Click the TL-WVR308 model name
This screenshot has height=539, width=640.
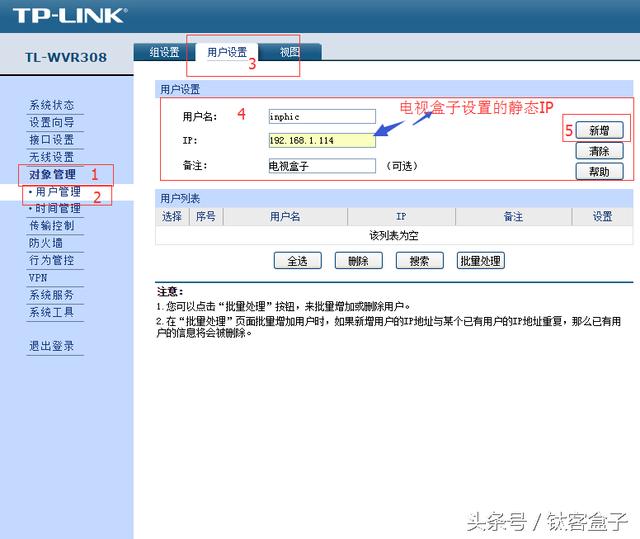[66, 57]
